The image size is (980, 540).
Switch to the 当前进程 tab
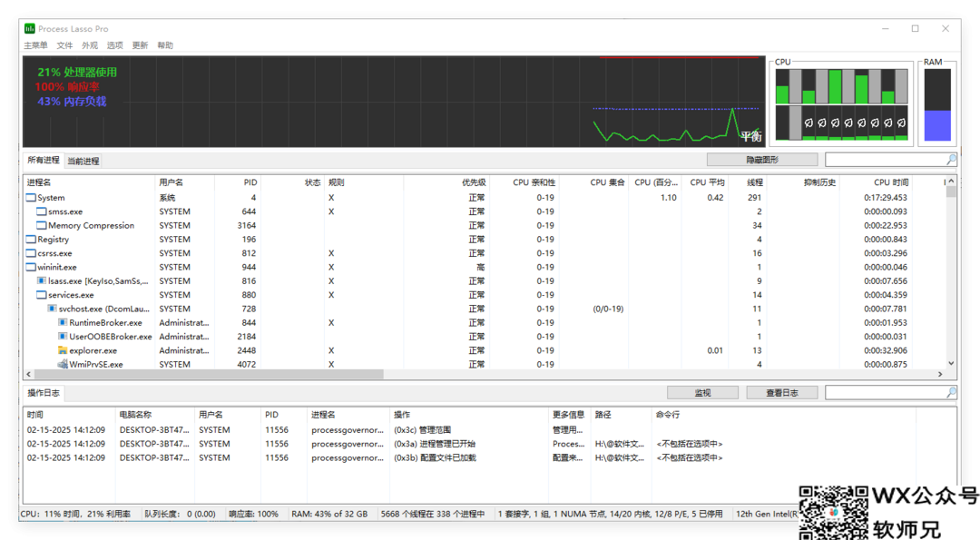coord(83,162)
